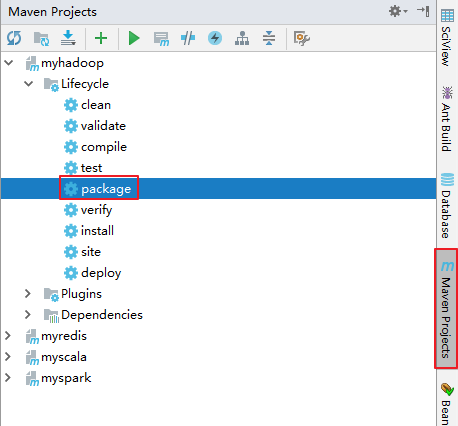Open panel gear options menu

tap(398, 11)
